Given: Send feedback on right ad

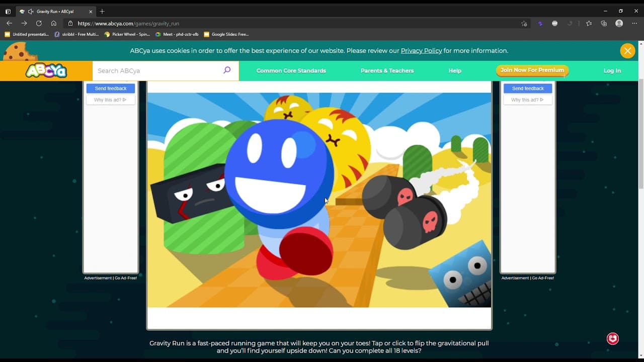Looking at the screenshot, I should tap(528, 88).
